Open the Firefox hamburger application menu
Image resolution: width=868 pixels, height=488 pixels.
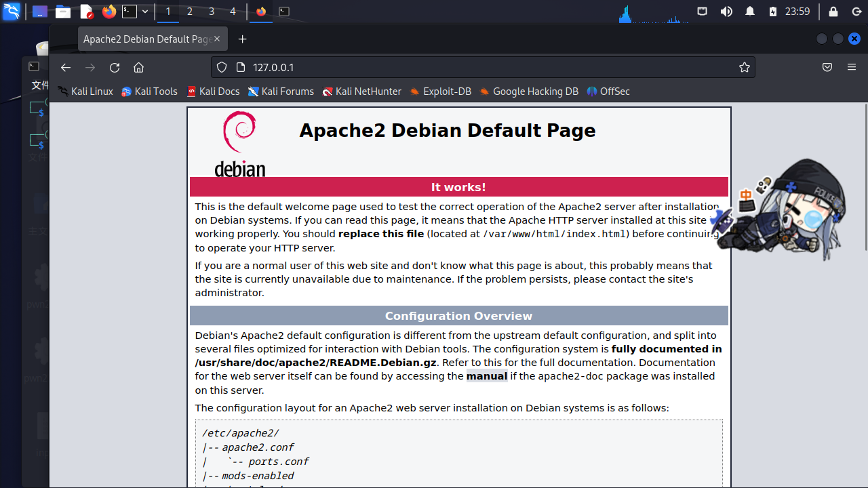(x=852, y=67)
